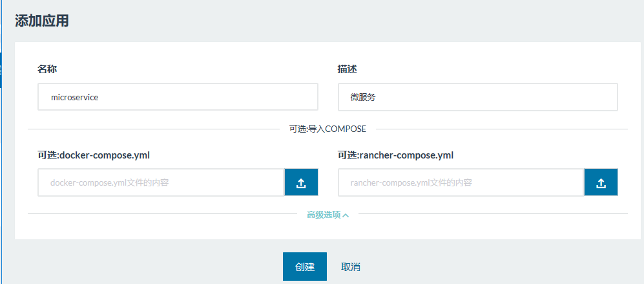Click the 添加应用 page heading

point(42,21)
